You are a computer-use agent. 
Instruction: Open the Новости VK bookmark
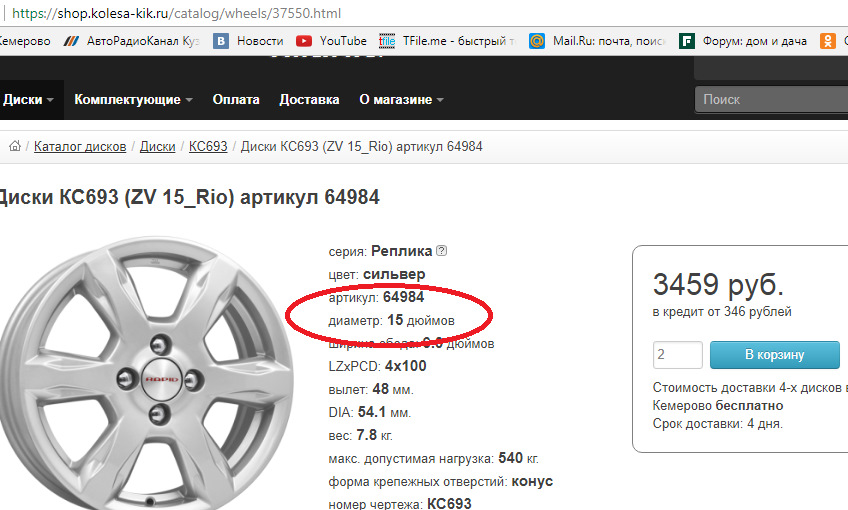(x=249, y=41)
